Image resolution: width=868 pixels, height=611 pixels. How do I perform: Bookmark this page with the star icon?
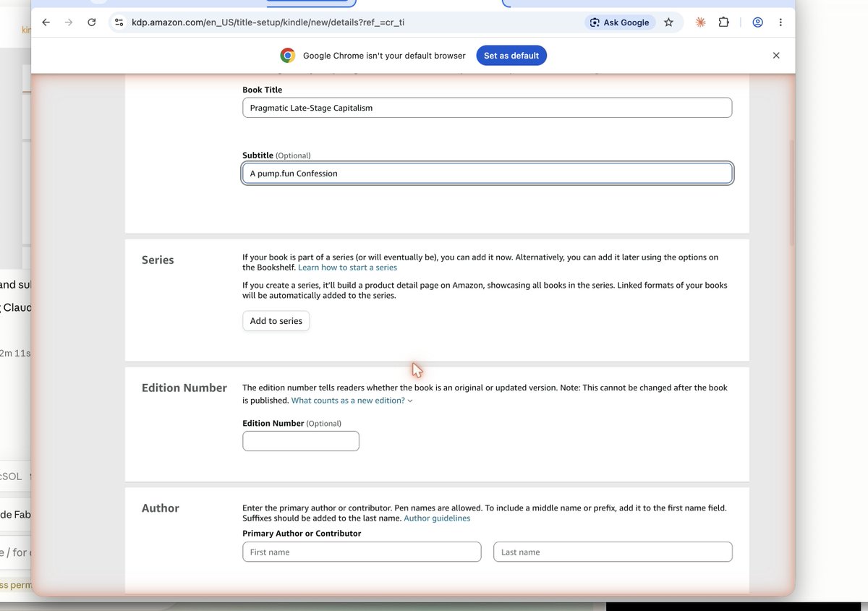(x=668, y=22)
